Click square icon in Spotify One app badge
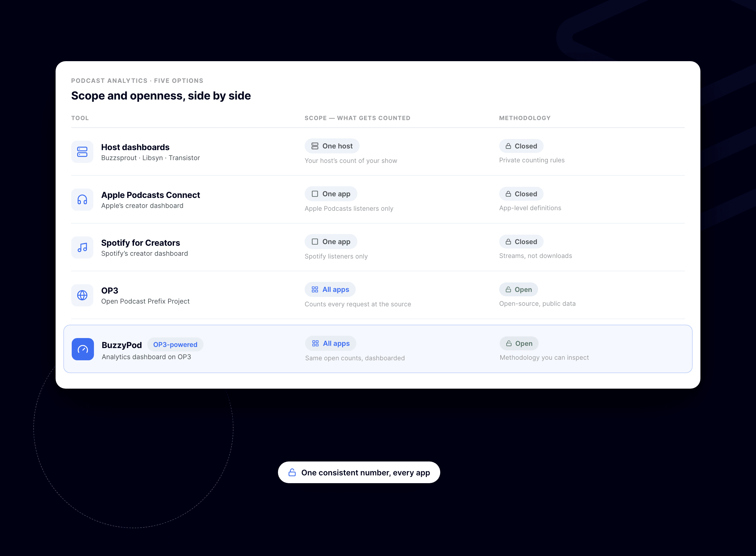This screenshot has width=756, height=556. click(315, 242)
